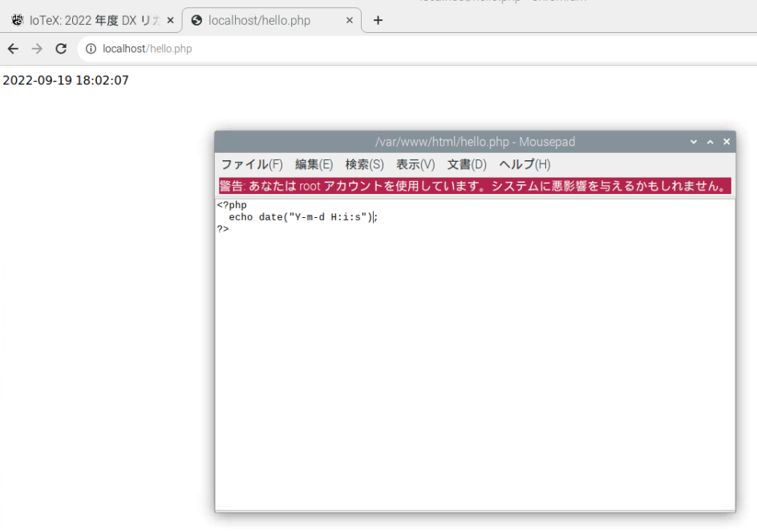View site information icon in address bar
The height and width of the screenshot is (532, 757).
91,49
